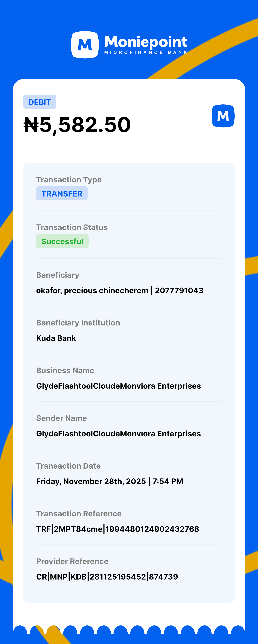Click the blue M icon beside amount
258x644 pixels.
click(x=223, y=116)
